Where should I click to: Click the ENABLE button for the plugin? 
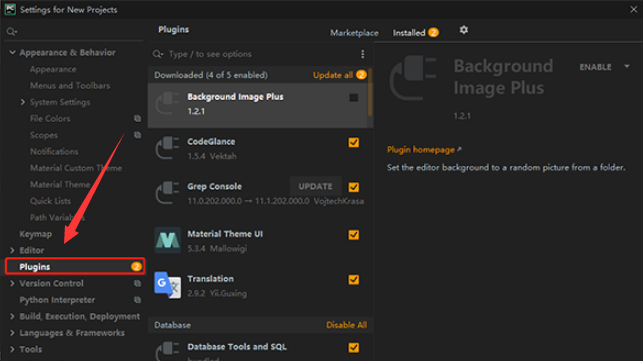(x=595, y=67)
